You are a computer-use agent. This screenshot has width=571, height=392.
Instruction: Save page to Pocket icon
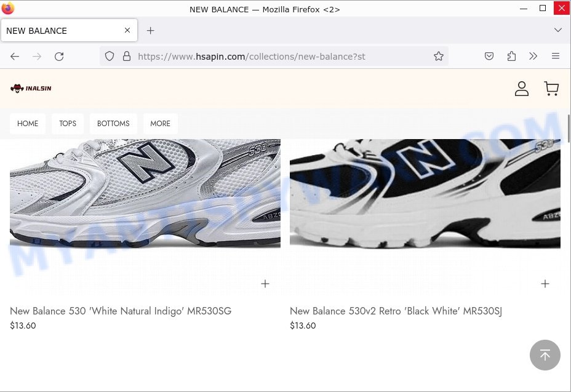point(489,56)
